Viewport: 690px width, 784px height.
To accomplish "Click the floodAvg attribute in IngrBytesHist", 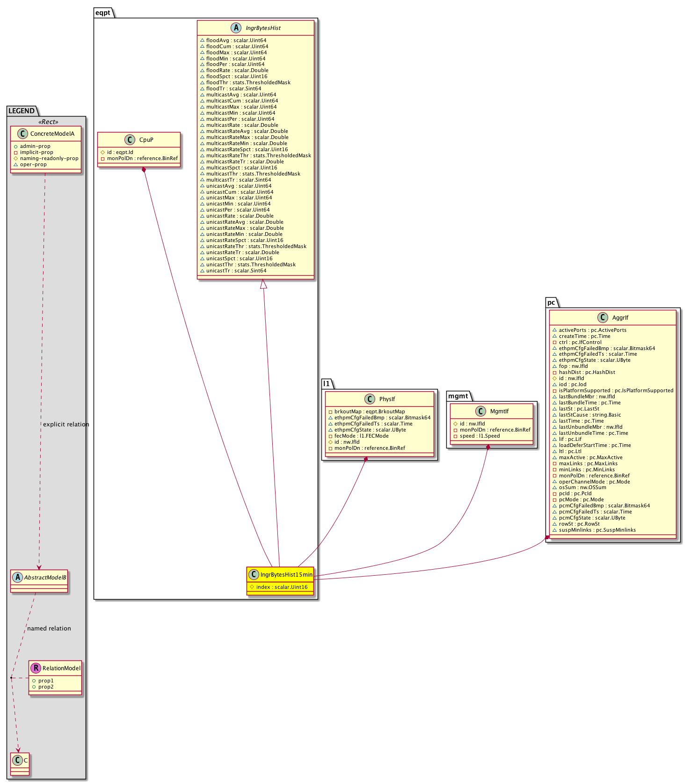I will [236, 40].
